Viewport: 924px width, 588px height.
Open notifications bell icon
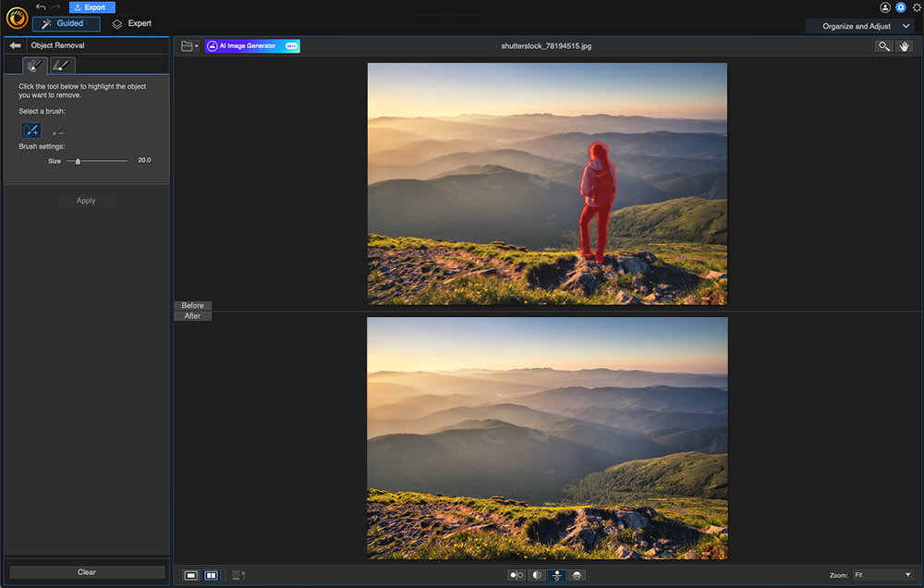(901, 7)
